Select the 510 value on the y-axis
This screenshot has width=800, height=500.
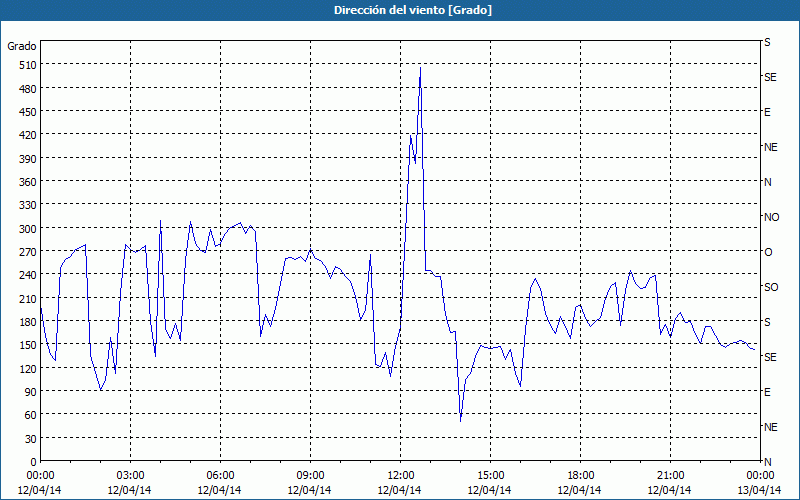click(28, 65)
